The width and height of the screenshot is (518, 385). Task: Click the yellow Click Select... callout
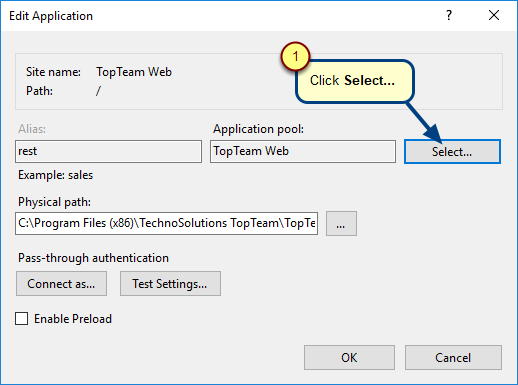tap(355, 81)
